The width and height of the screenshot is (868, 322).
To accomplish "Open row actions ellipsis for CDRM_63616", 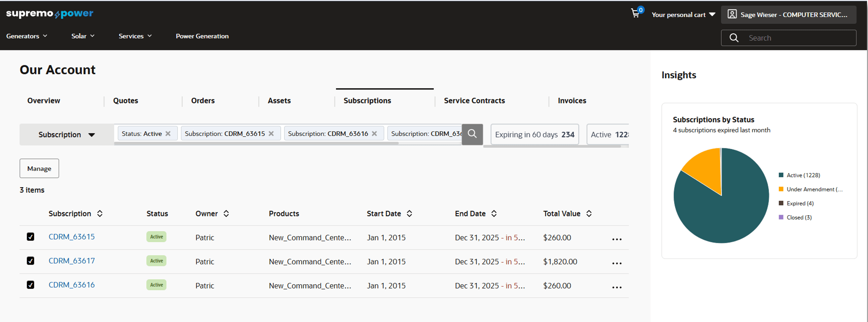I will click(x=616, y=287).
